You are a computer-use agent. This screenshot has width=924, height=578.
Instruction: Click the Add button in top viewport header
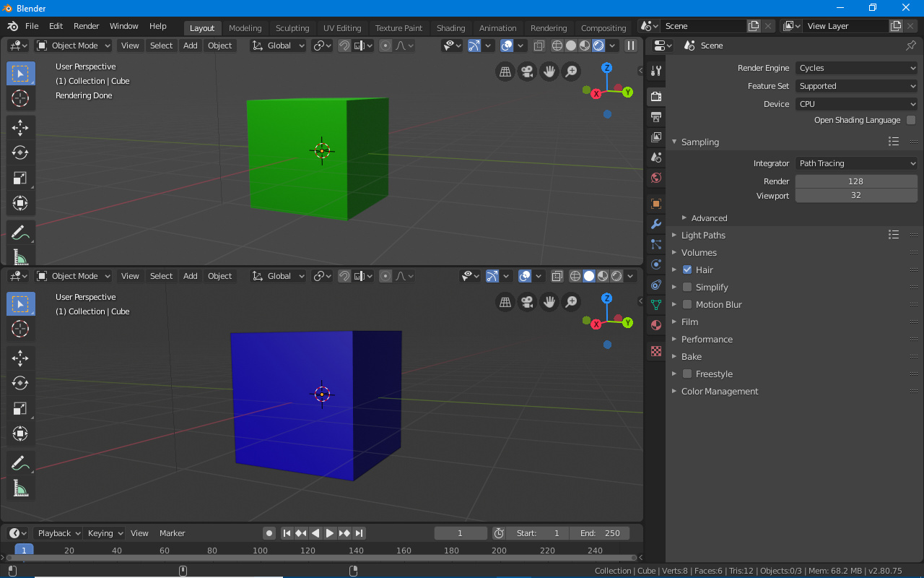(190, 46)
